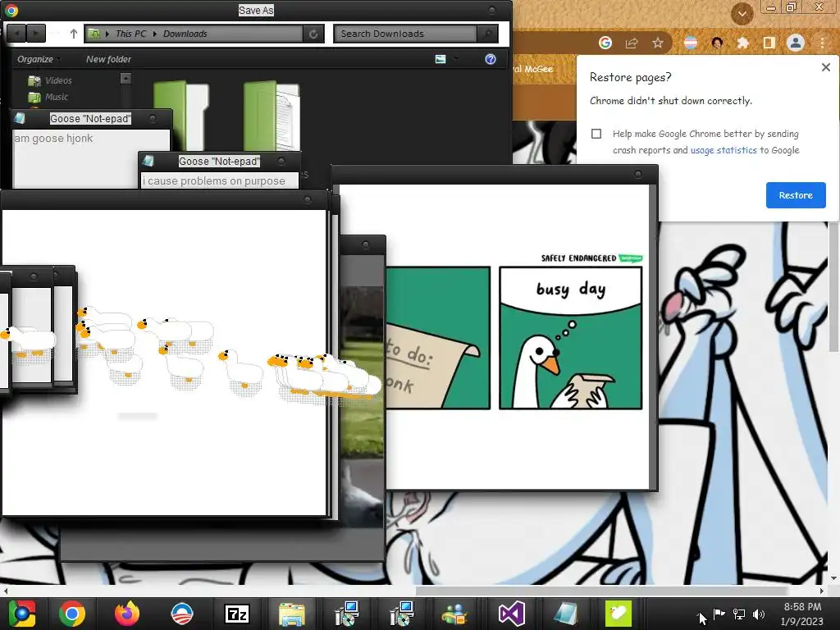Image resolution: width=840 pixels, height=630 pixels.
Task: Select Music in the navigation pane
Action: [x=48, y=97]
